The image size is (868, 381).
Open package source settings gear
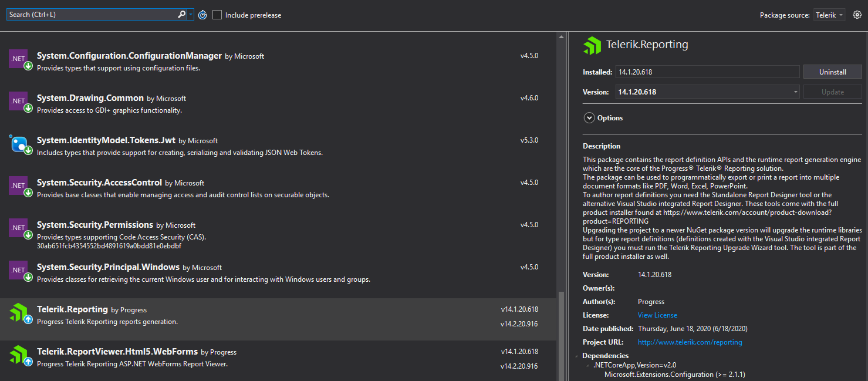tap(857, 15)
